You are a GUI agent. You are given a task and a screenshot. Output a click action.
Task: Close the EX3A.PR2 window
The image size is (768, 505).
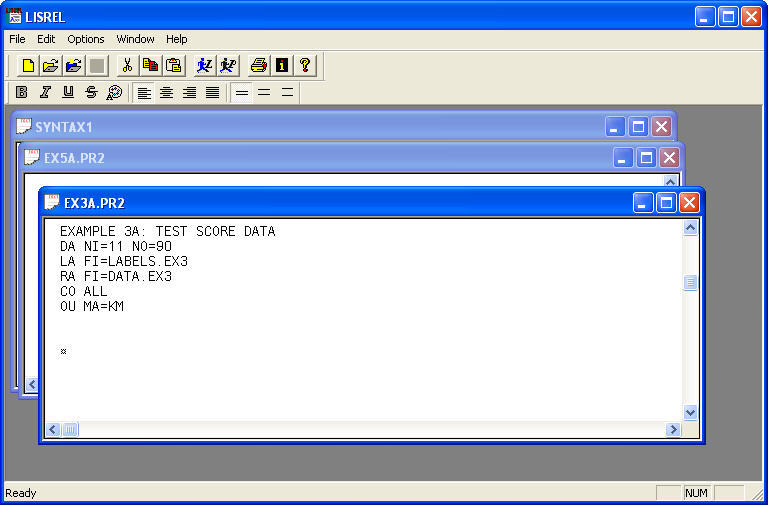(x=689, y=203)
